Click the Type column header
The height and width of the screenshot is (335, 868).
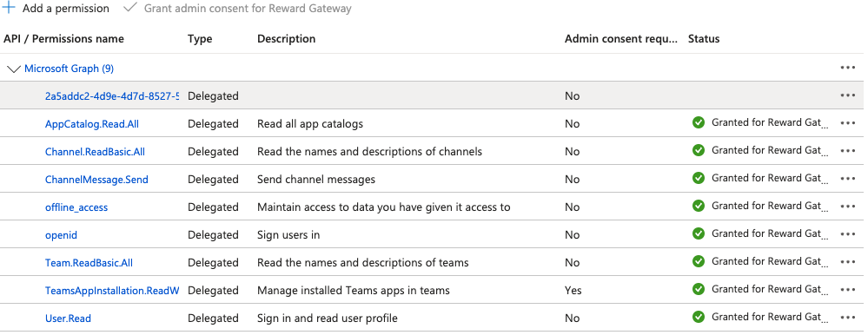[200, 39]
